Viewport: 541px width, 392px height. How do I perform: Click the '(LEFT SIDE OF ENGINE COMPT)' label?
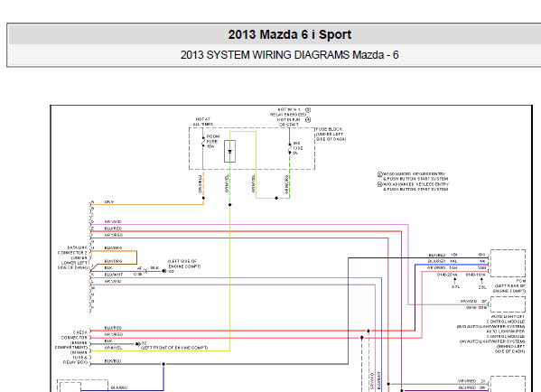pyautogui.click(x=184, y=264)
